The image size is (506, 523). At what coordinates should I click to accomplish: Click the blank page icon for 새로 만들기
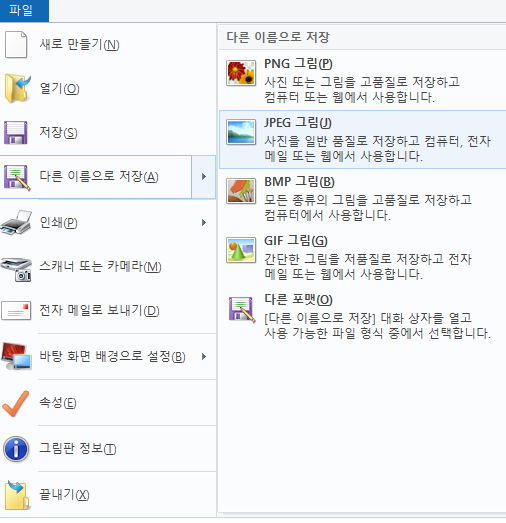pyautogui.click(x=16, y=45)
